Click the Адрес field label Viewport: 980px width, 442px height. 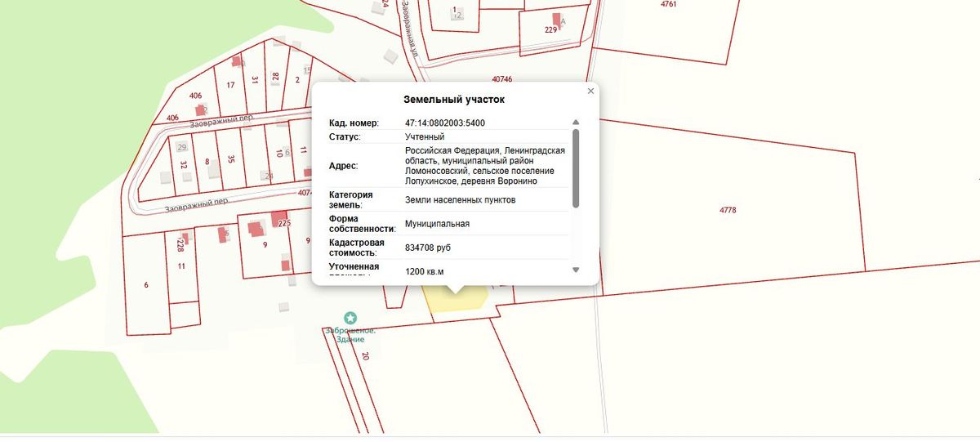(x=343, y=166)
